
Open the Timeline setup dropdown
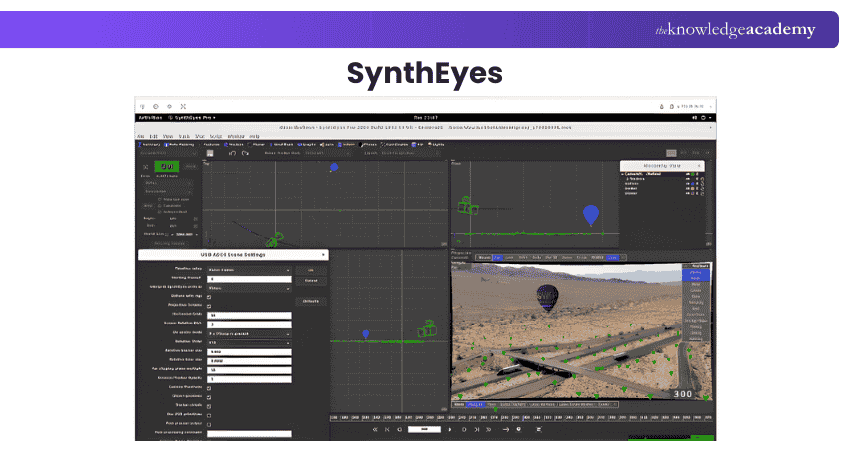[x=249, y=270]
